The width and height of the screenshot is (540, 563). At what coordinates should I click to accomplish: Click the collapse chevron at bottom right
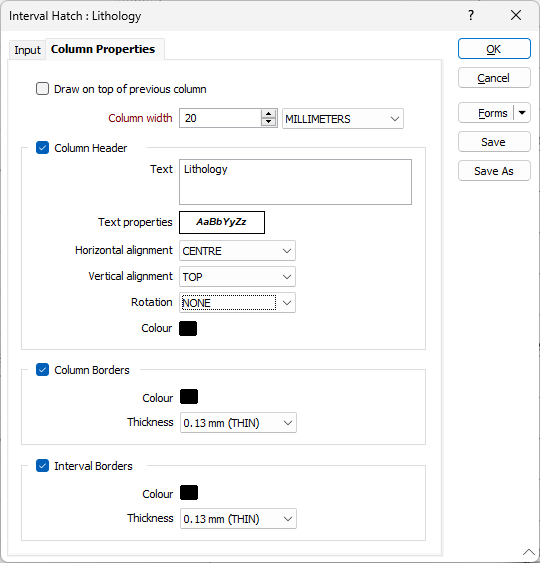coord(529,552)
